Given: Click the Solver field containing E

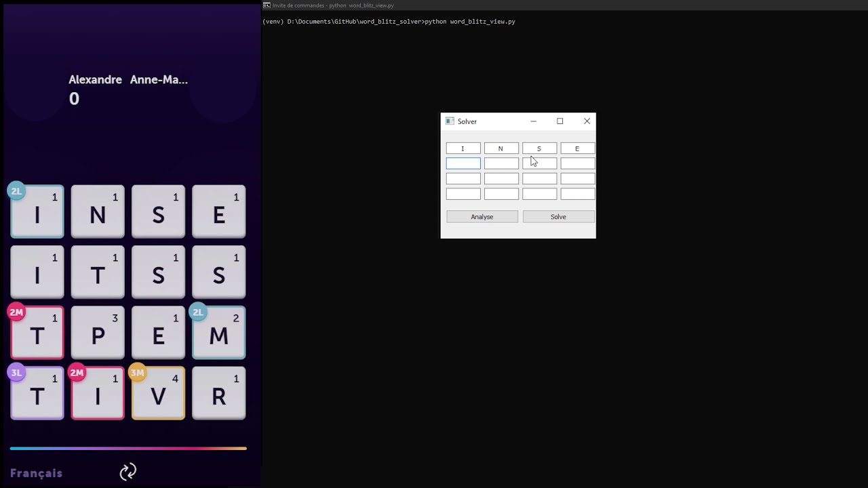Looking at the screenshot, I should coord(578,148).
